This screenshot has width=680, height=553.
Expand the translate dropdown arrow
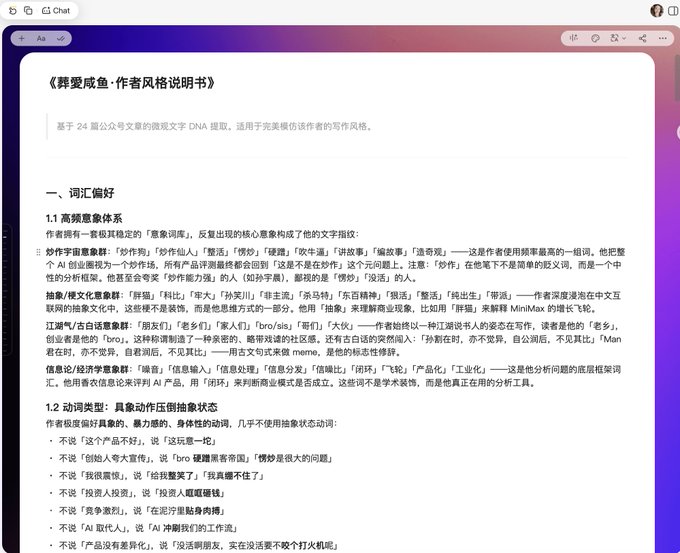[624, 38]
